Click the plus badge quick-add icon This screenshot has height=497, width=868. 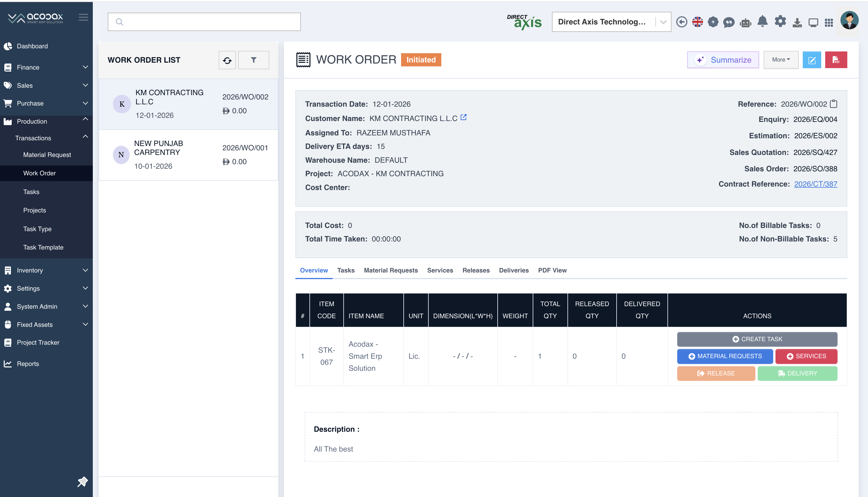point(713,22)
